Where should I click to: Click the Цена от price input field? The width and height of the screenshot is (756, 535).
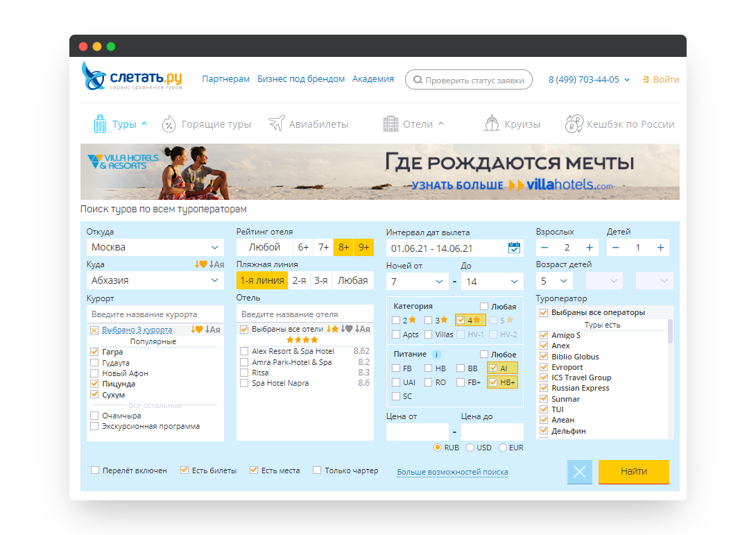[x=417, y=432]
